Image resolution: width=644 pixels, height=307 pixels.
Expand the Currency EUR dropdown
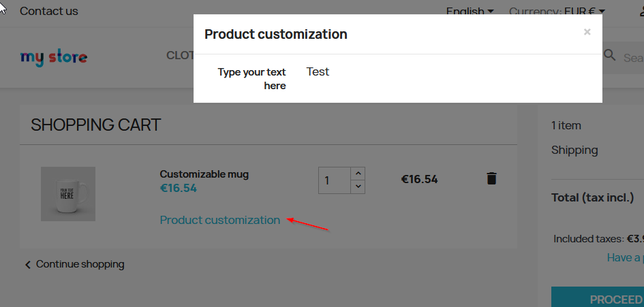557,11
